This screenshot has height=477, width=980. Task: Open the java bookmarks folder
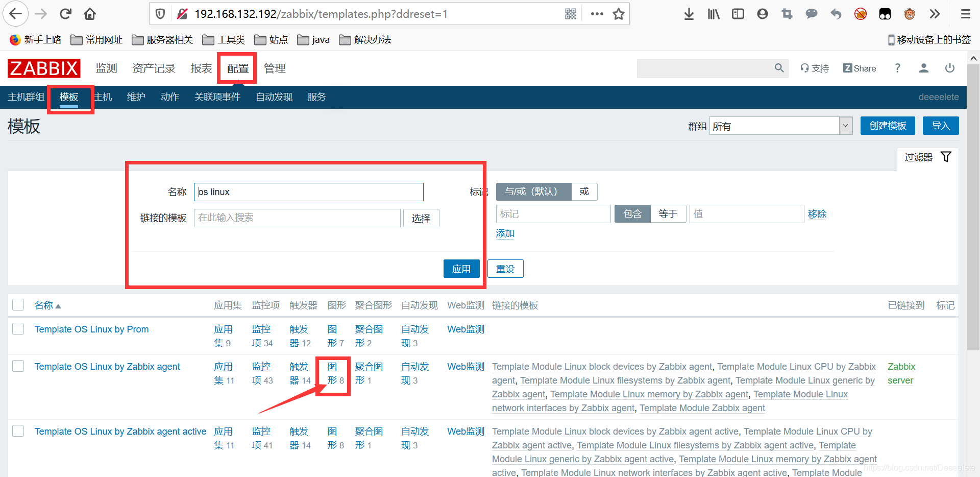click(x=313, y=40)
